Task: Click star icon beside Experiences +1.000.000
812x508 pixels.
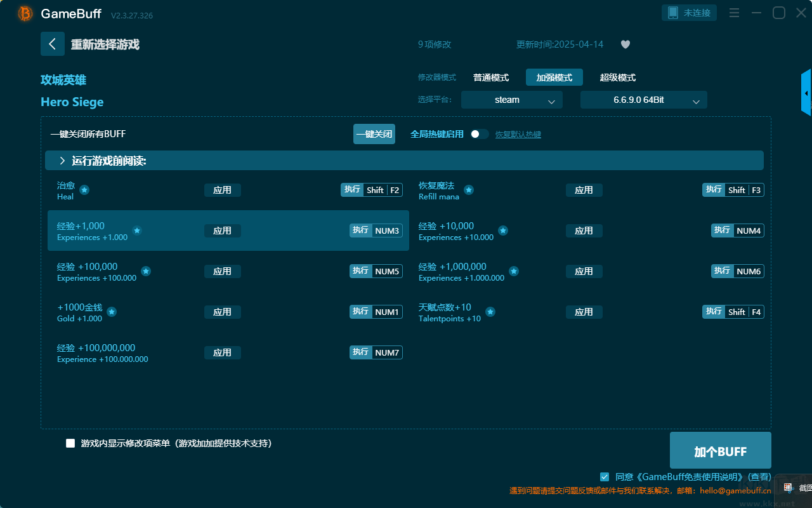Action: [514, 271]
